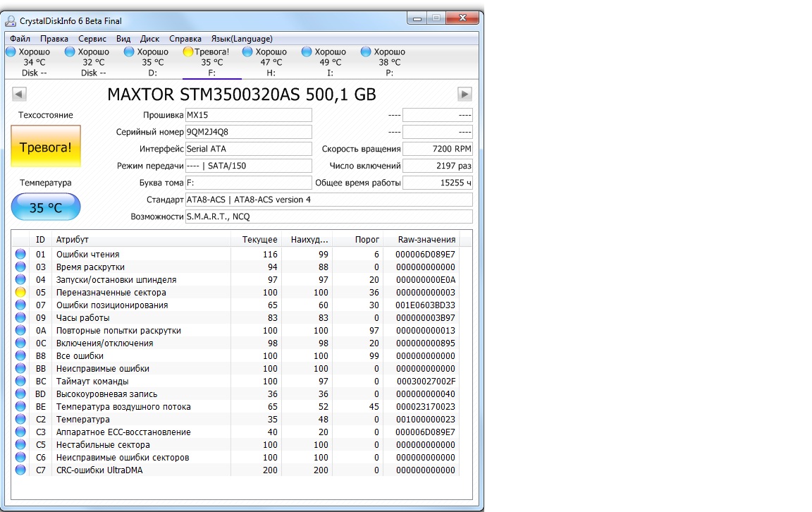Screen dimensions: 812x512
Task: Click the status dot for attribute BB
Action: coord(20,368)
